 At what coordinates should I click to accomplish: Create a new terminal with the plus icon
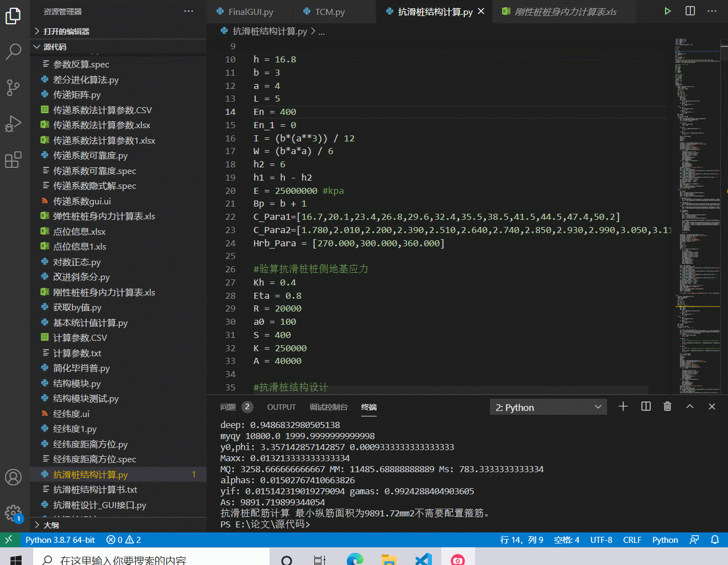click(623, 406)
